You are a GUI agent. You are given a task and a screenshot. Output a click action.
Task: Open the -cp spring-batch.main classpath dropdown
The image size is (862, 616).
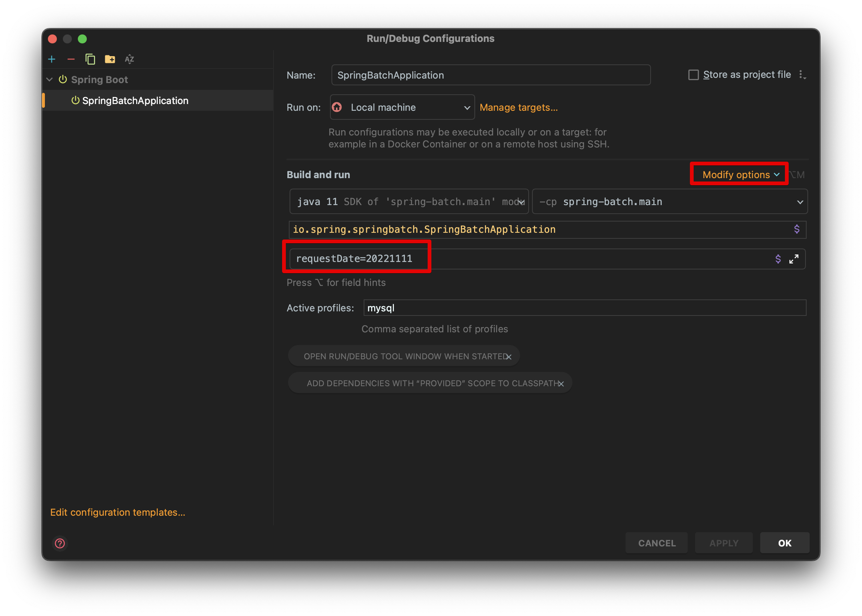click(x=670, y=202)
